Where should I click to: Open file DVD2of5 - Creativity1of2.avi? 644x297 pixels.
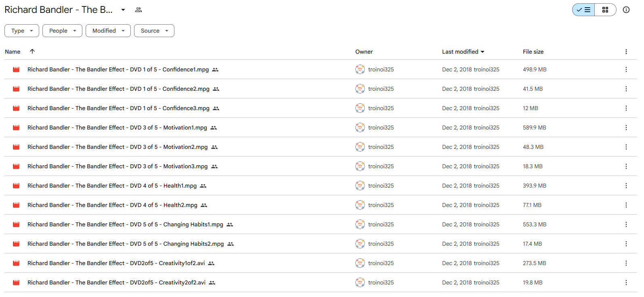pos(116,263)
